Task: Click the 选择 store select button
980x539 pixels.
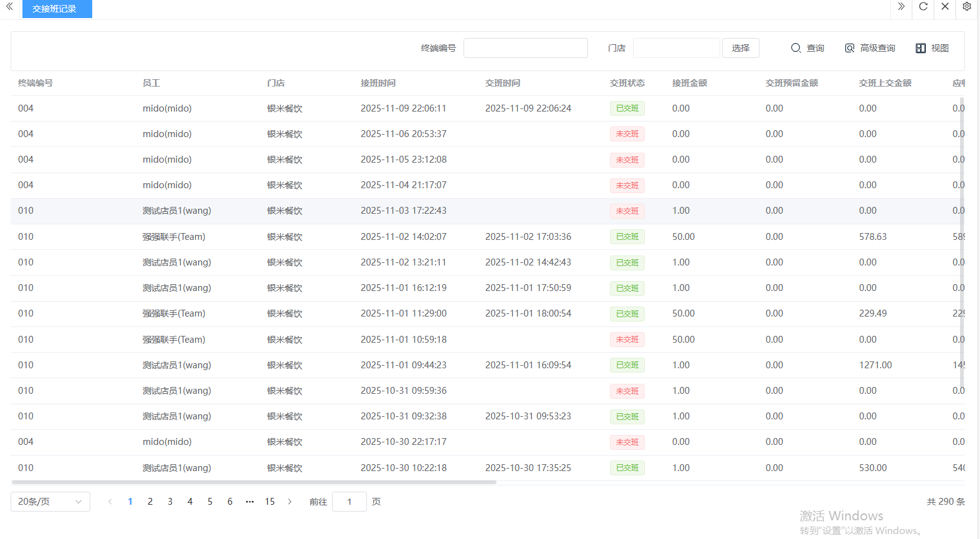Action: click(x=740, y=48)
